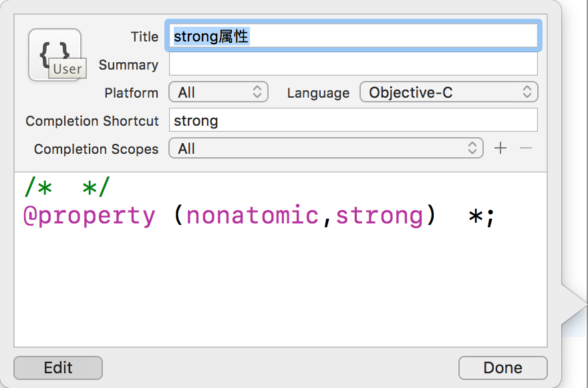Click the Platform dropdown stepper arrows

point(257,92)
